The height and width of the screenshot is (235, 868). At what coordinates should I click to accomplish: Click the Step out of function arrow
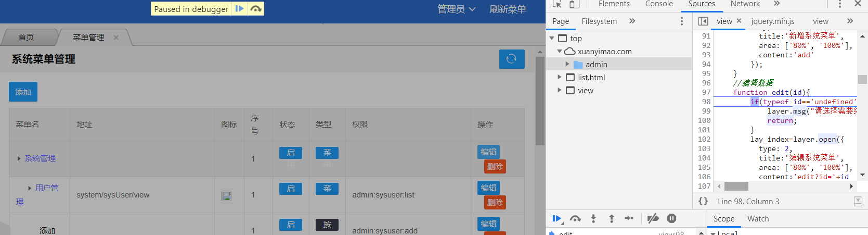(612, 219)
